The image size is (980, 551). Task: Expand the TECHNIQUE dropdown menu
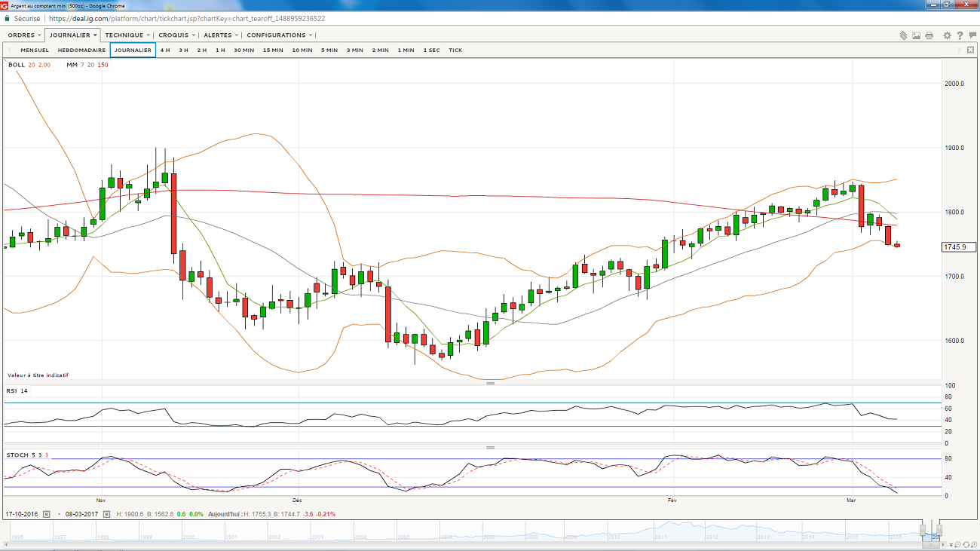pyautogui.click(x=127, y=35)
